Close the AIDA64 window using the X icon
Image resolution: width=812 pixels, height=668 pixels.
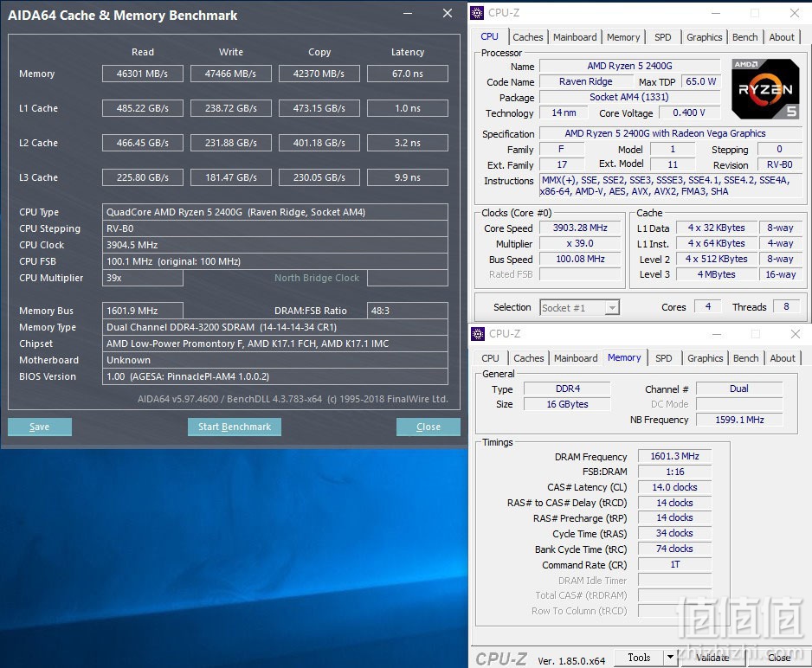(448, 14)
